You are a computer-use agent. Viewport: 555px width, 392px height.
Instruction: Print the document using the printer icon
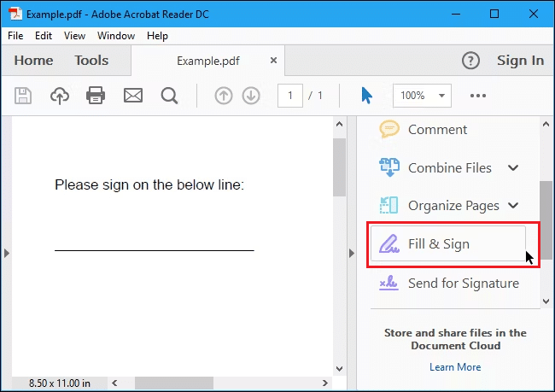click(x=96, y=96)
